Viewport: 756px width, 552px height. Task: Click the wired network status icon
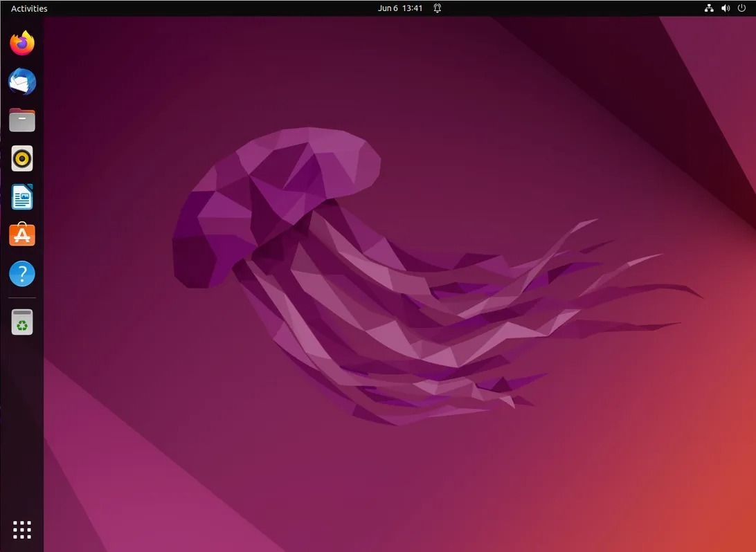pos(709,8)
